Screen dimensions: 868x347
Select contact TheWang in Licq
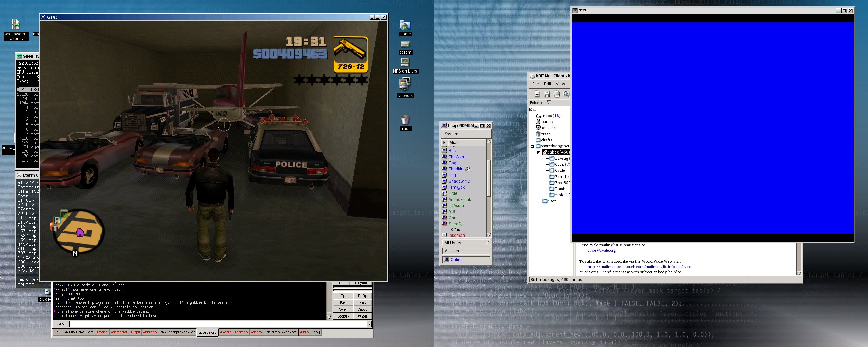(x=457, y=157)
